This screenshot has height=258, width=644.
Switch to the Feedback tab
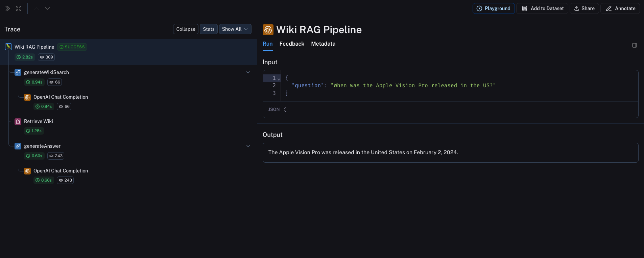point(292,44)
